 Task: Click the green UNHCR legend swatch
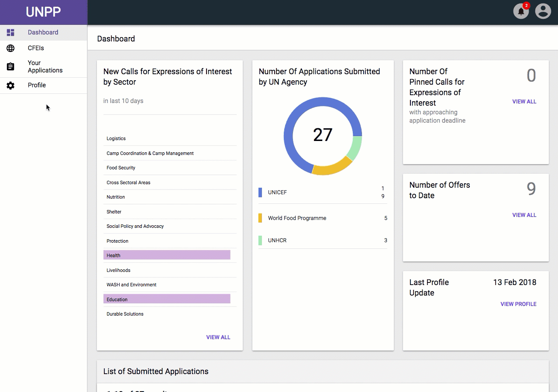click(x=260, y=241)
